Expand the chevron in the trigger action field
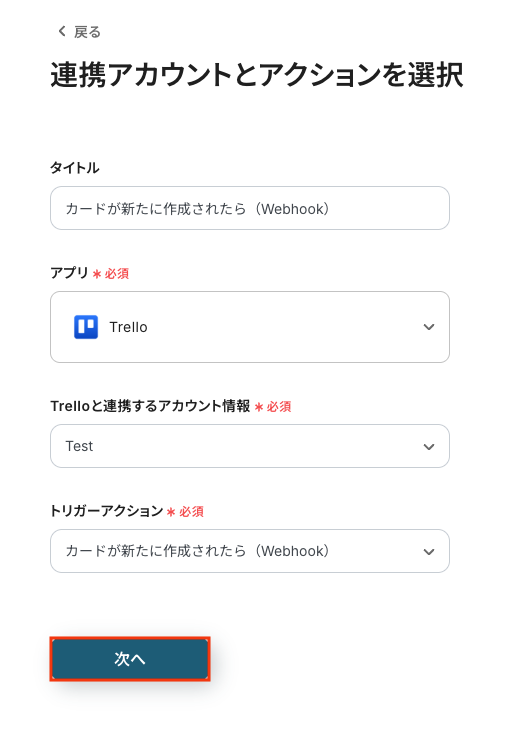 428,551
